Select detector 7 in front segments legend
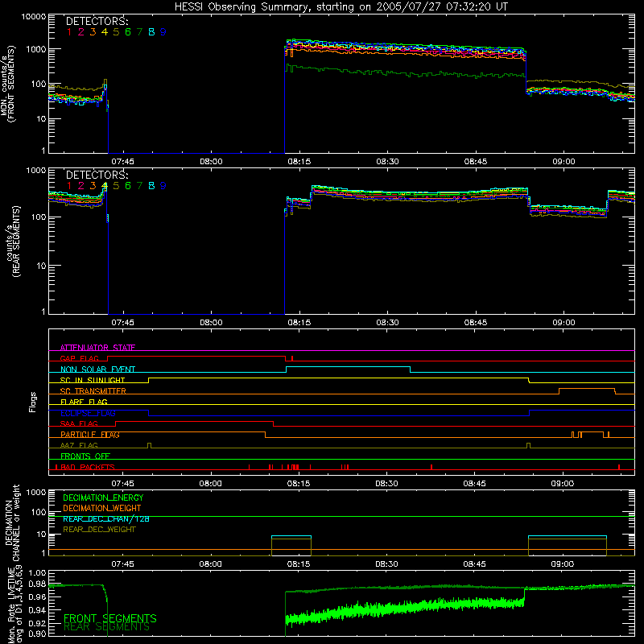Viewport: 644px width, 644px height. 139,32
